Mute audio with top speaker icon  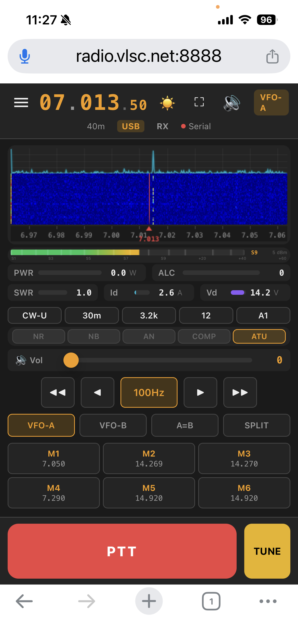coord(232,103)
